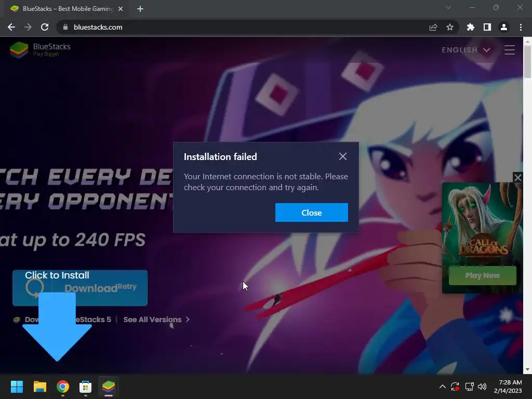The width and height of the screenshot is (532, 399).
Task: Click the sync update tray icon
Action: [x=455, y=387]
